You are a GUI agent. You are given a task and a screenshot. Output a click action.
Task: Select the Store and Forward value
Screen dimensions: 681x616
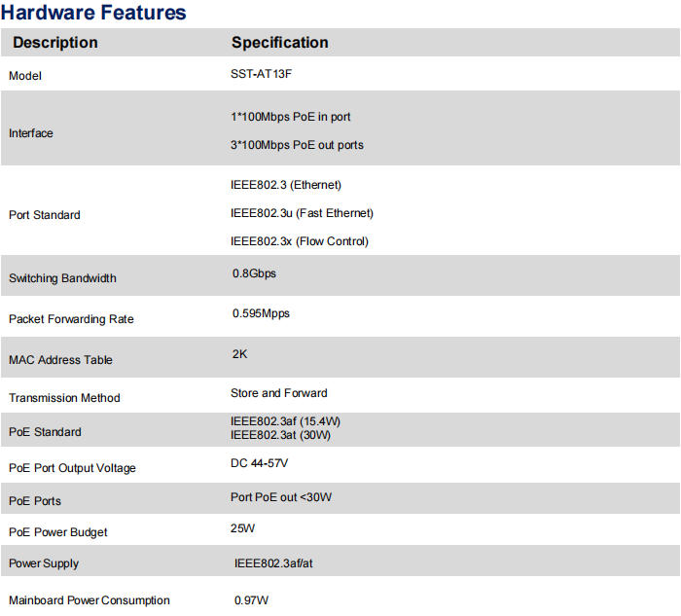[278, 393]
